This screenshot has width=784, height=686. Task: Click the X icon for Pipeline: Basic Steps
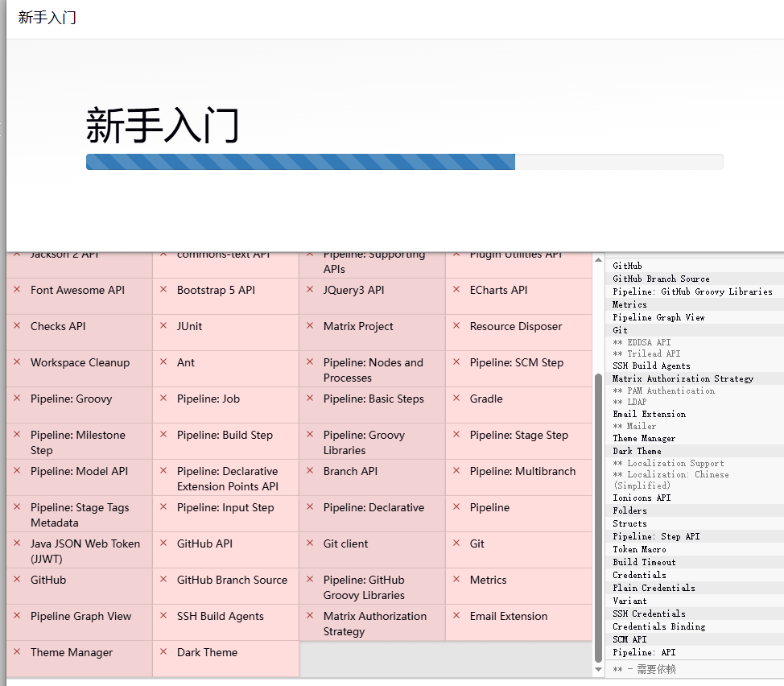pos(310,398)
